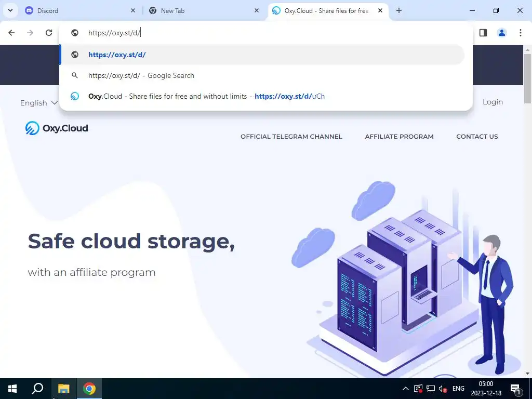The width and height of the screenshot is (532, 399).
Task: Close the Discord tab
Action: pyautogui.click(x=133, y=10)
